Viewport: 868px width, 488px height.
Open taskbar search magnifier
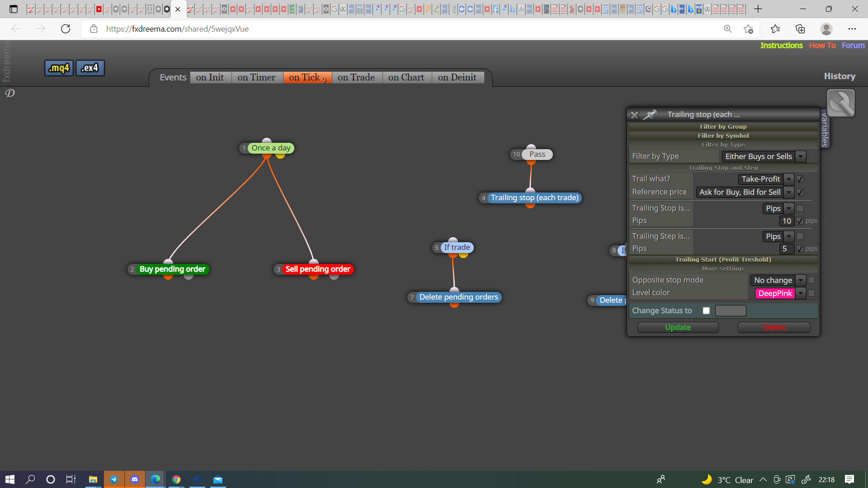point(30,479)
